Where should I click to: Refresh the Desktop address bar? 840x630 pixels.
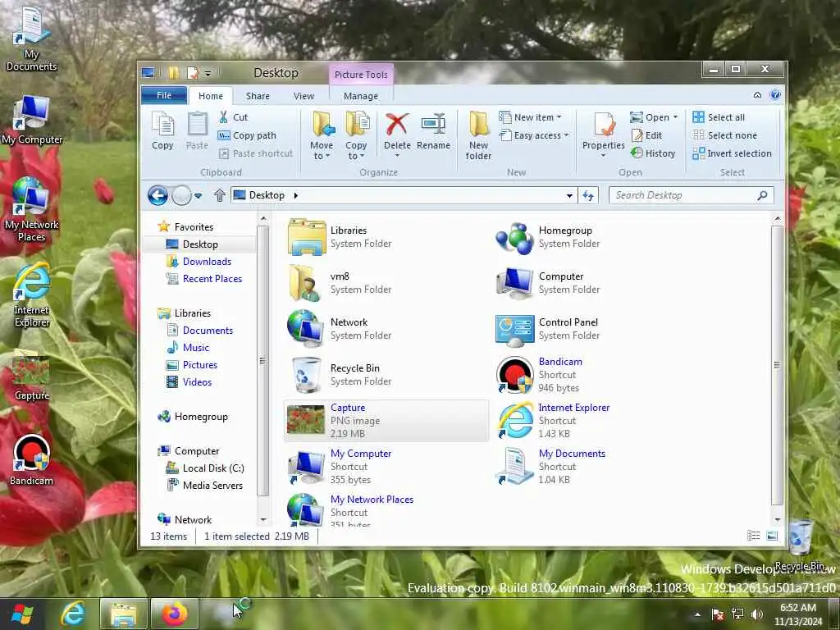588,195
